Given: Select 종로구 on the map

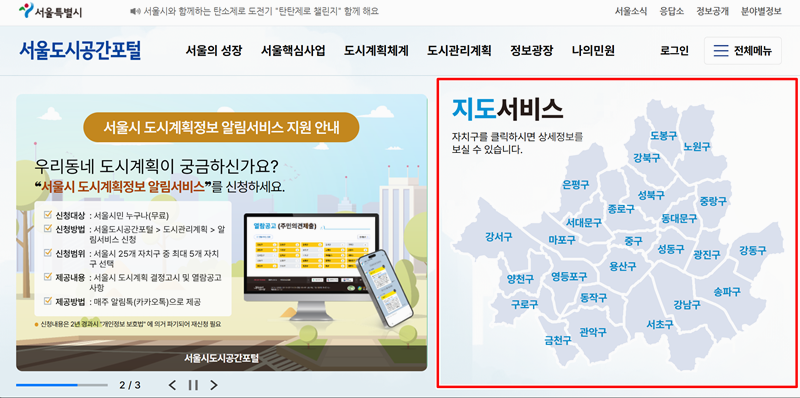Looking at the screenshot, I should 621,209.
